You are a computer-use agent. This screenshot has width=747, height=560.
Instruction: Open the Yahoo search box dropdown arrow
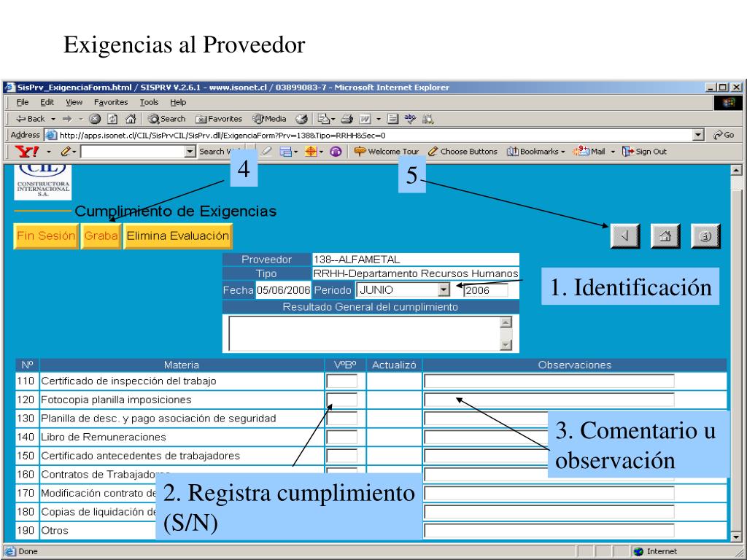(190, 152)
